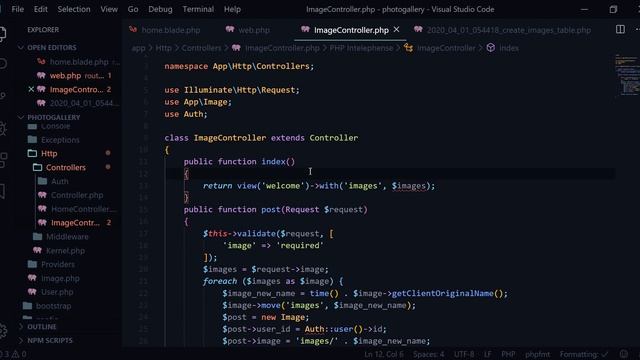Click the Controllers breadcrumb segment
Viewport: 640px width, 360px height.
coord(201,48)
